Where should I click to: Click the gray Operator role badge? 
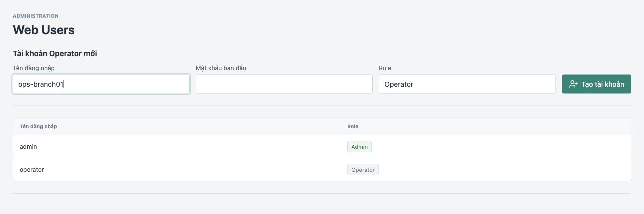(363, 170)
